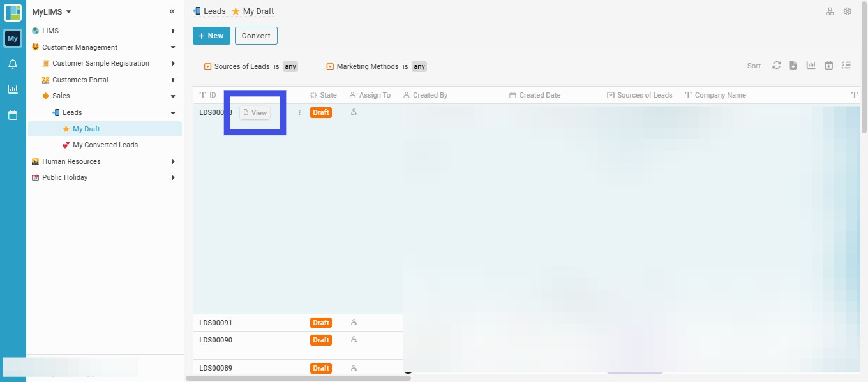Refresh the leads list

pyautogui.click(x=776, y=65)
